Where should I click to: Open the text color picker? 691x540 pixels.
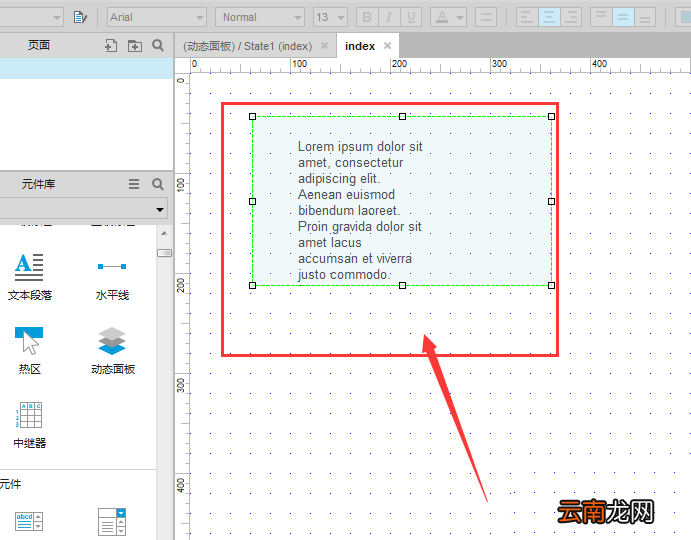[x=449, y=17]
